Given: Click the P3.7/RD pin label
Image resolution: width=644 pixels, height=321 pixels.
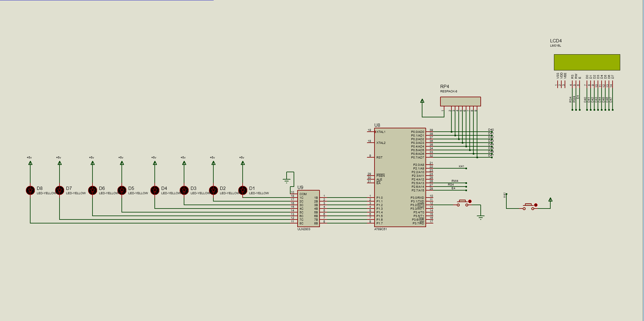Looking at the screenshot, I should click(x=418, y=223).
